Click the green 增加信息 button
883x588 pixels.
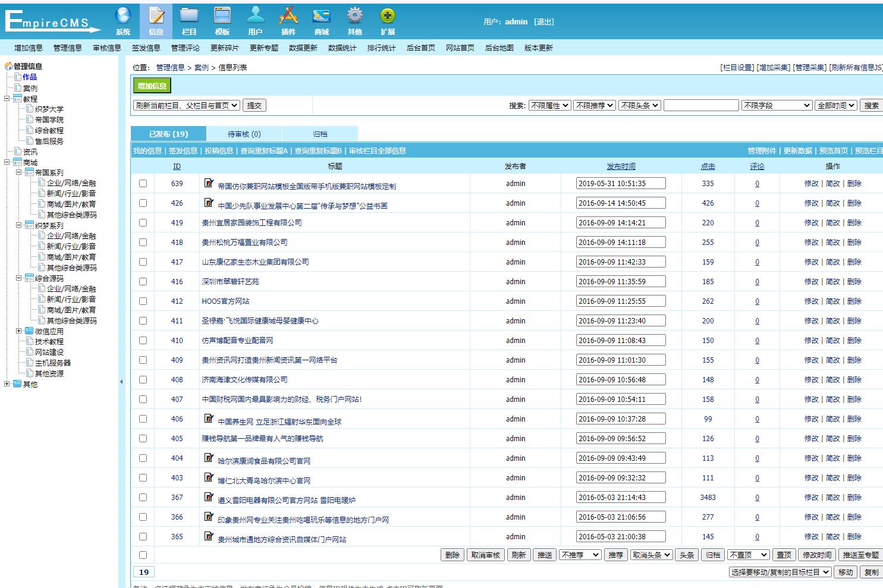pyautogui.click(x=152, y=86)
